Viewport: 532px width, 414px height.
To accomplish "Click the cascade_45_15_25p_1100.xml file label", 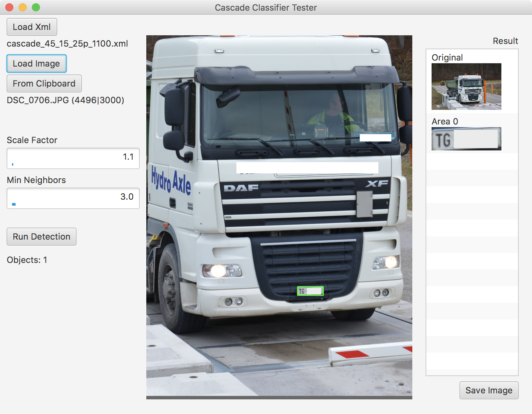I will click(x=67, y=44).
